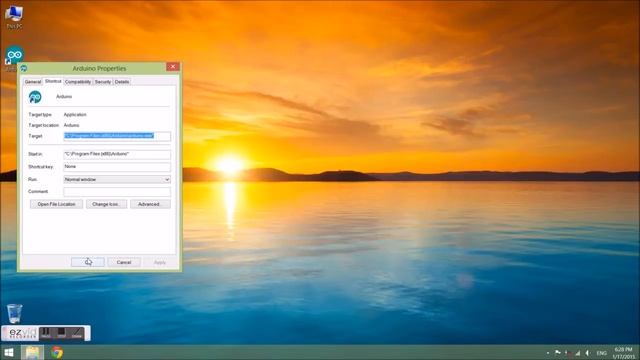Click Open File Location button
This screenshot has width=640, height=360.
[x=56, y=204]
